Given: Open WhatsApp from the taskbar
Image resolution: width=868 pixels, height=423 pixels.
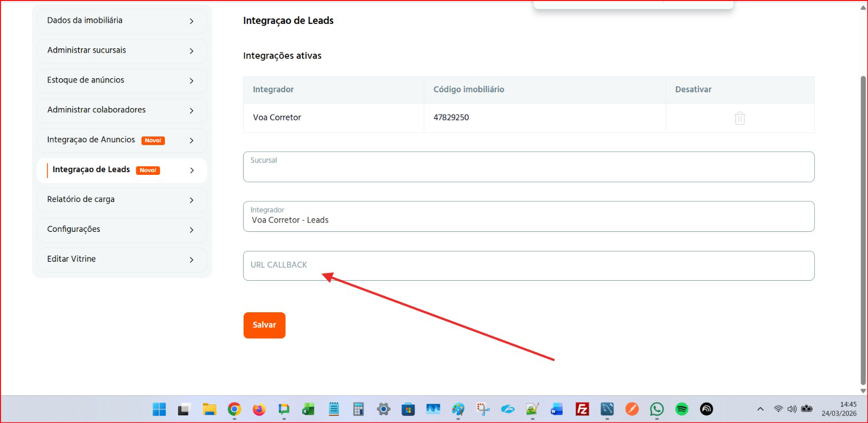Looking at the screenshot, I should point(656,409).
